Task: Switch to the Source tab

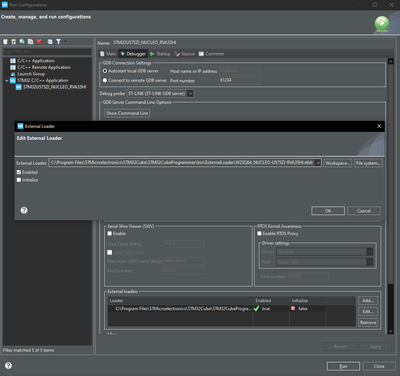Action: point(185,54)
